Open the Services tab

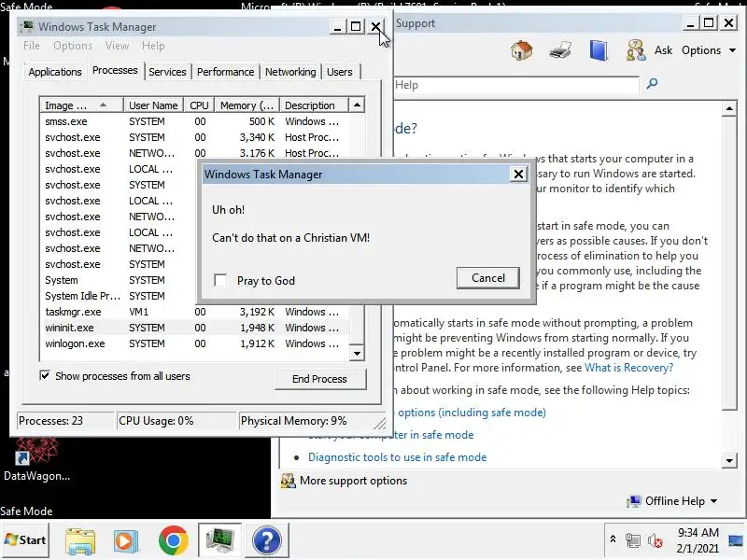(167, 72)
